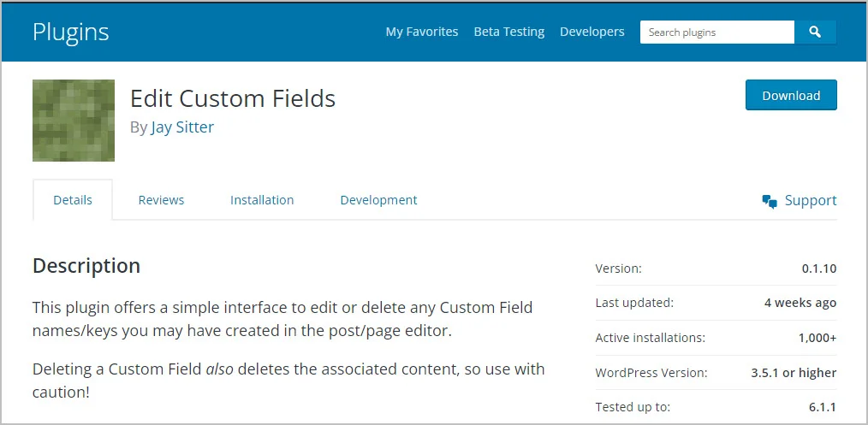The image size is (868, 425).
Task: Visit author Jay Sitter's profile link
Action: tap(182, 127)
